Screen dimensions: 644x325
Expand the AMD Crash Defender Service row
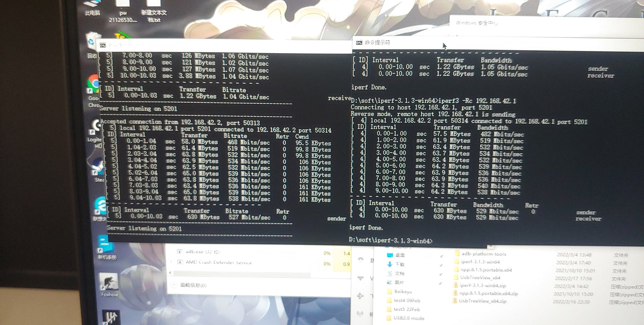tap(171, 262)
